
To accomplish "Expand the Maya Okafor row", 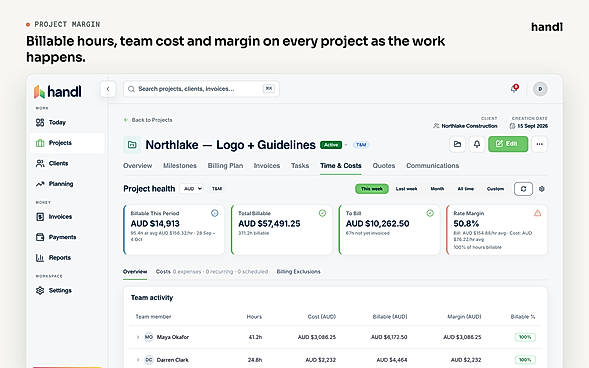I will click(x=138, y=337).
